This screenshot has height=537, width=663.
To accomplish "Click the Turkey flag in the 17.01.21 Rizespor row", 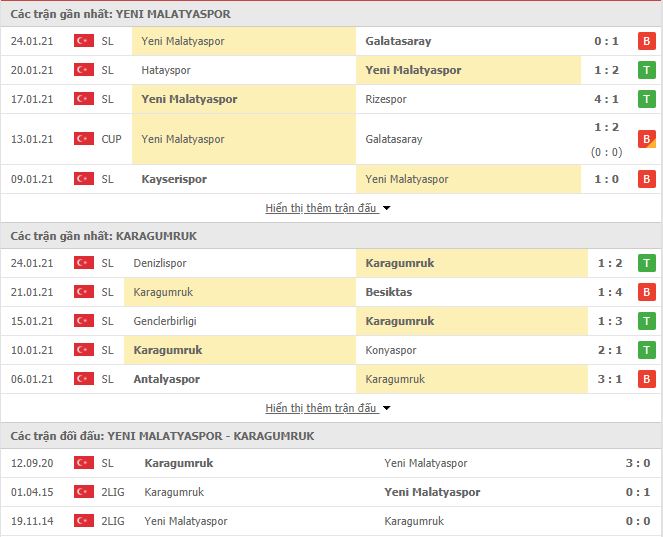I will 84,99.
